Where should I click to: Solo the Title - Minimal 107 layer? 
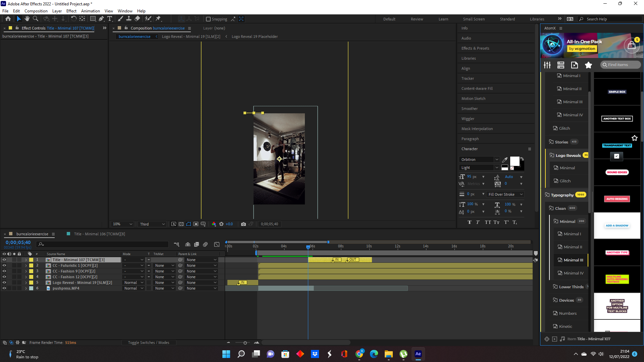coord(14,259)
